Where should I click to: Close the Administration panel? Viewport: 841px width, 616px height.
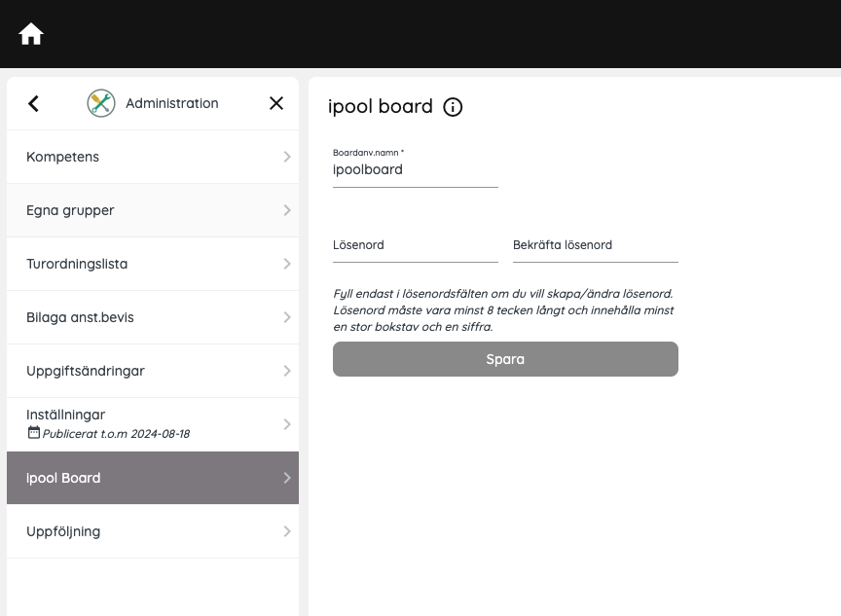point(276,103)
